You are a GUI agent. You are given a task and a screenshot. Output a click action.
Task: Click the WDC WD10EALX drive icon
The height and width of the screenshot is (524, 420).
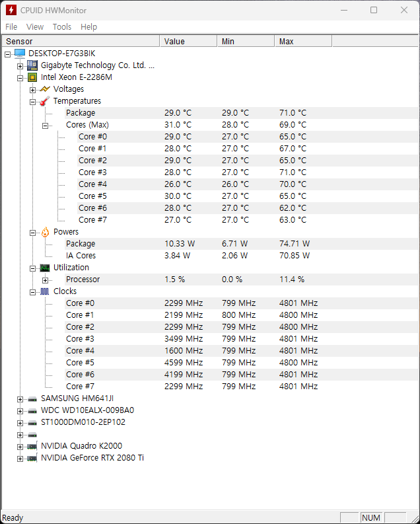32,411
